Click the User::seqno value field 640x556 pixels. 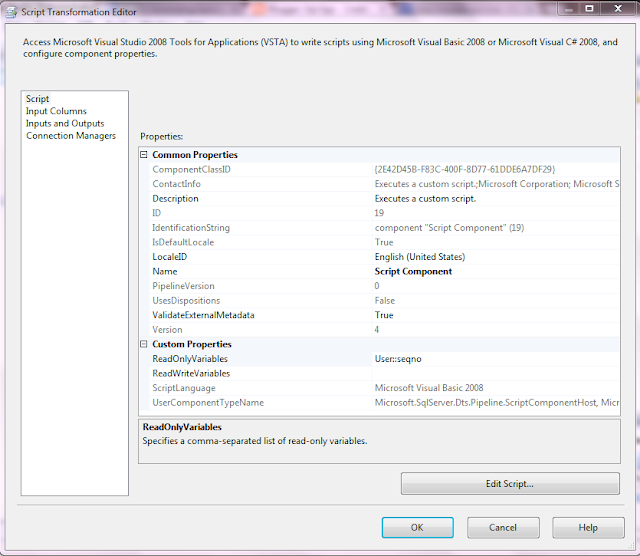point(496,359)
